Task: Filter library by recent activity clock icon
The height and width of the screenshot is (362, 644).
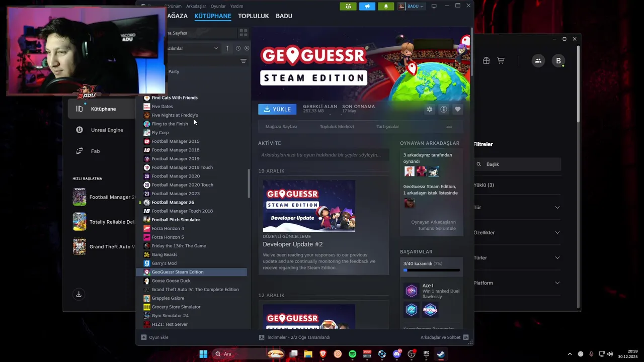Action: pyautogui.click(x=238, y=48)
